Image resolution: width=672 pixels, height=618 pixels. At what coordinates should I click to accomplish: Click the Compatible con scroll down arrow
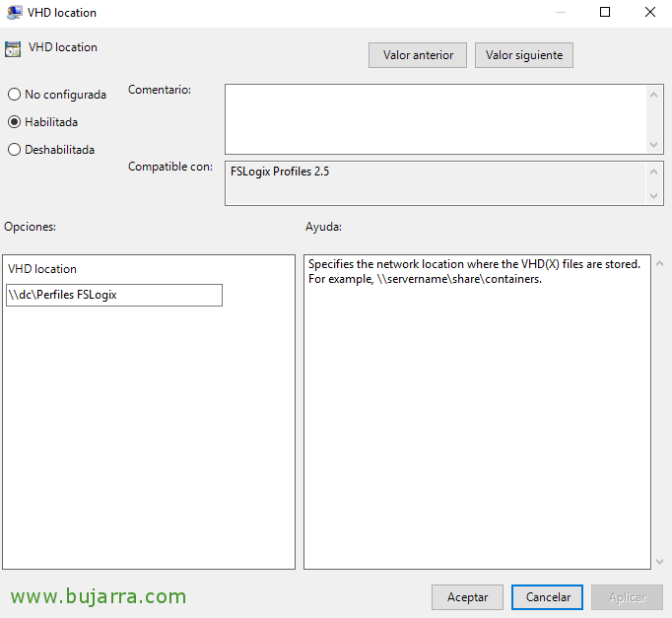coord(653,196)
